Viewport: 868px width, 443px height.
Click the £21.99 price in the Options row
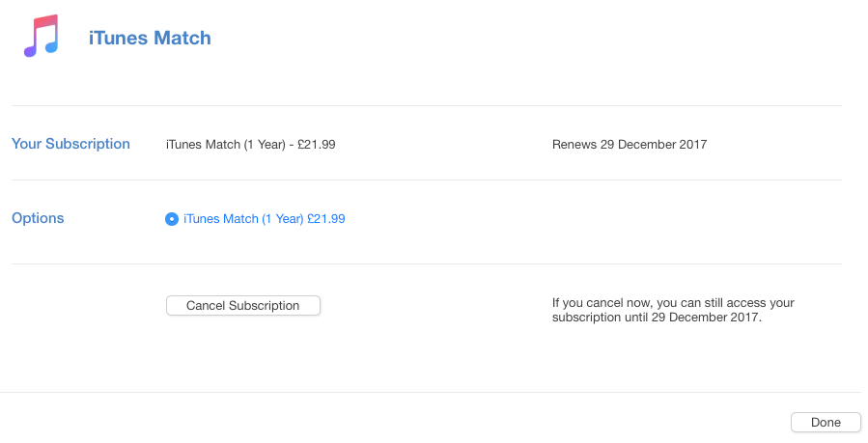click(326, 219)
